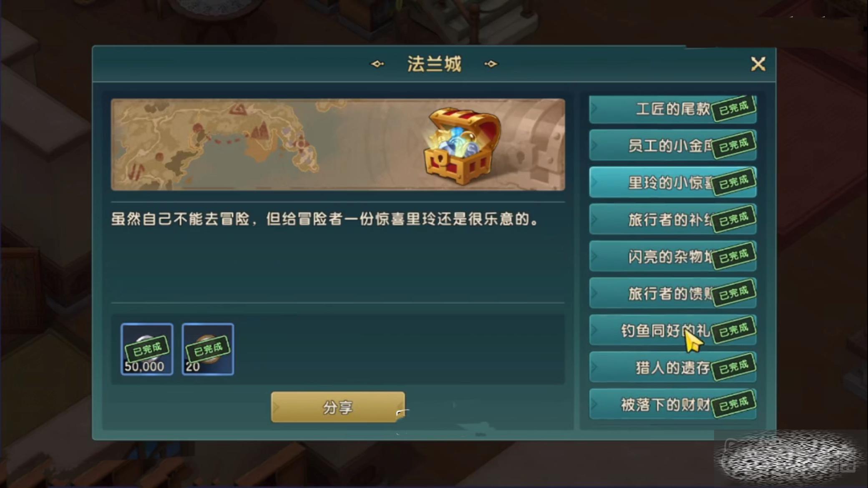Click the 法兰城 title text

tap(434, 64)
